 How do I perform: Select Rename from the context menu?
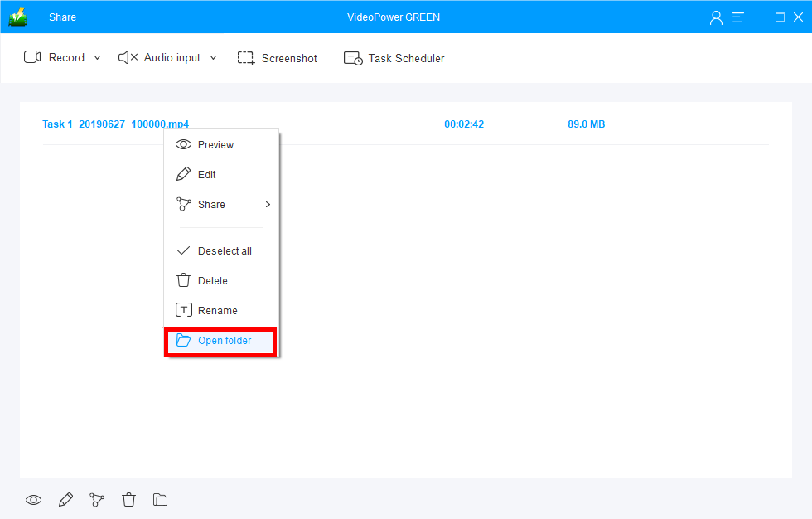[216, 310]
